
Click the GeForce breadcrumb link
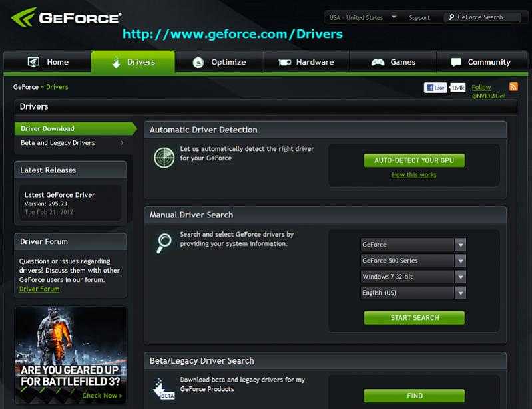click(x=26, y=87)
